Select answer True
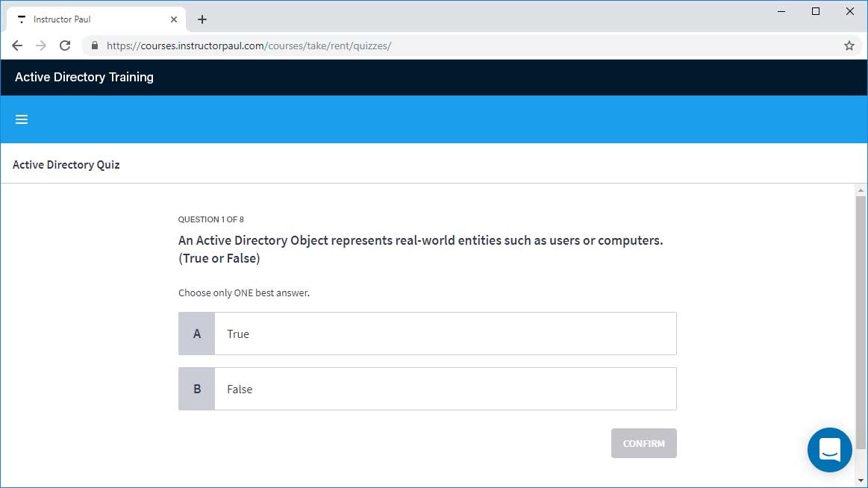868x488 pixels. (x=445, y=334)
